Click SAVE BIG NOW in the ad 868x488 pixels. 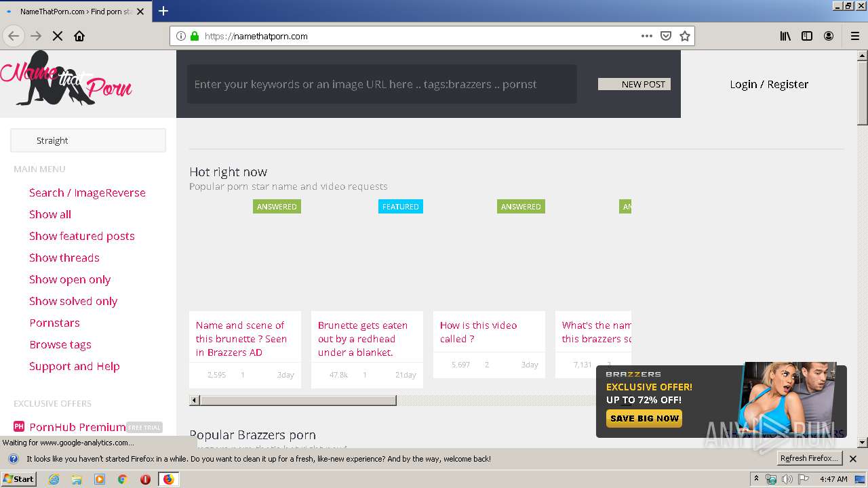(644, 418)
